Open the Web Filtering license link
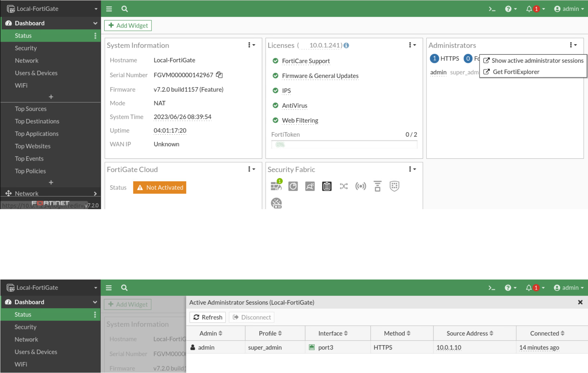588x373 pixels. (300, 120)
